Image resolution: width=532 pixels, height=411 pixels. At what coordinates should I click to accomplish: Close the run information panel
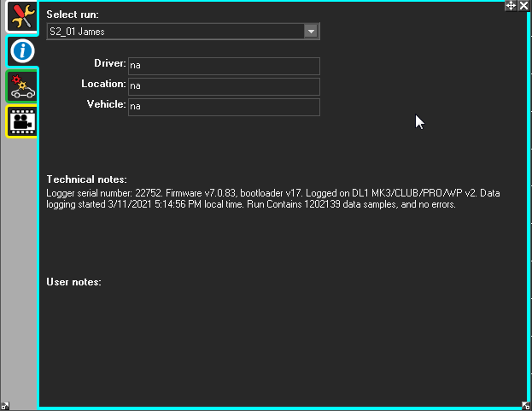[523, 6]
